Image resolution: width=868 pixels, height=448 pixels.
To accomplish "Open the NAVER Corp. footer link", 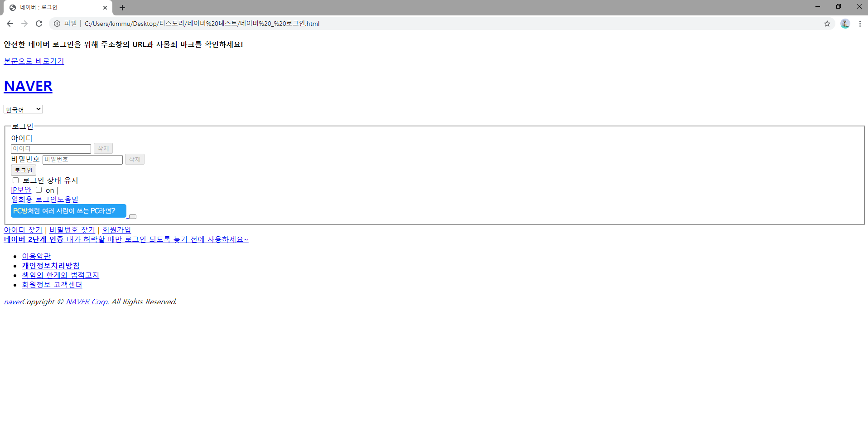I will [x=87, y=302].
